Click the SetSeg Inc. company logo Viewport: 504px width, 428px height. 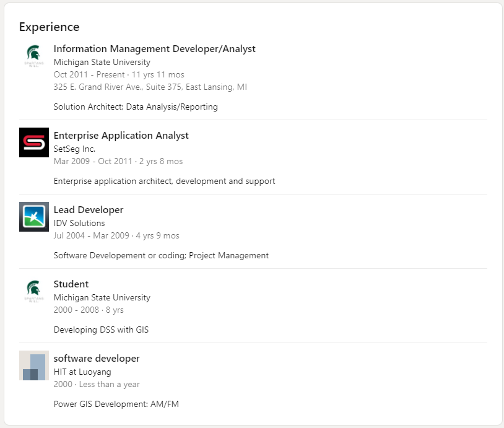pyautogui.click(x=34, y=142)
